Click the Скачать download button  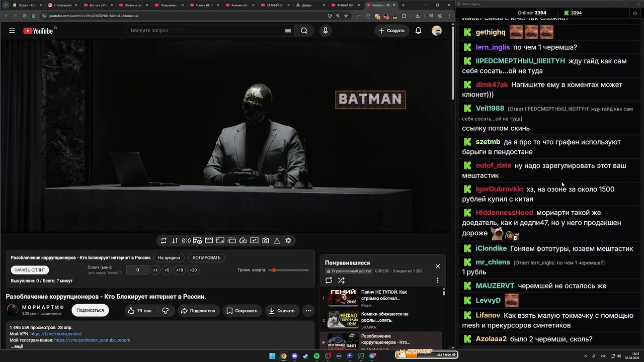(282, 311)
